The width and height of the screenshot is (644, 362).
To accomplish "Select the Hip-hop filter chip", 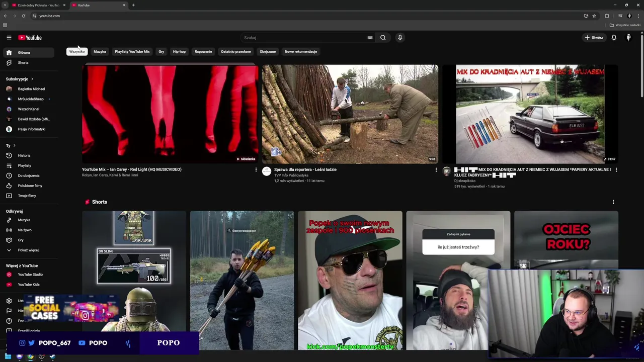I will point(179,51).
